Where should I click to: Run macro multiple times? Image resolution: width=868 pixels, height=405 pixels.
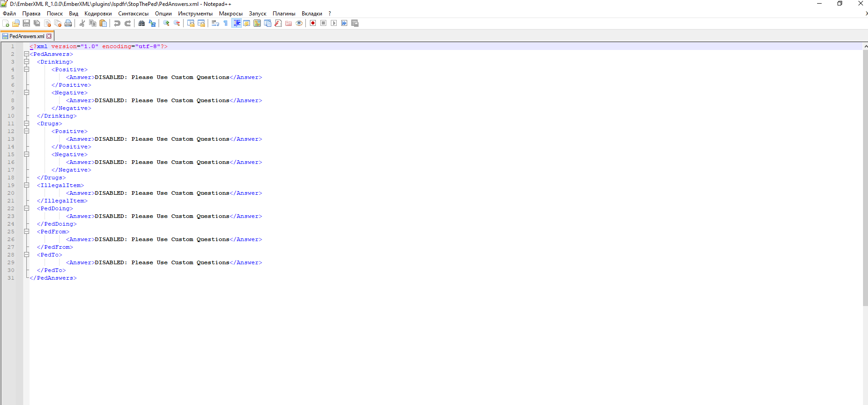(x=344, y=23)
